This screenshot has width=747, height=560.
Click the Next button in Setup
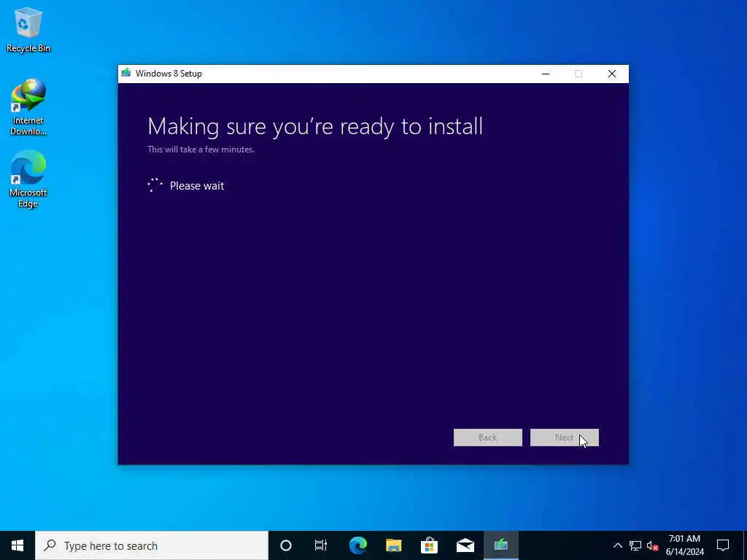click(x=564, y=437)
